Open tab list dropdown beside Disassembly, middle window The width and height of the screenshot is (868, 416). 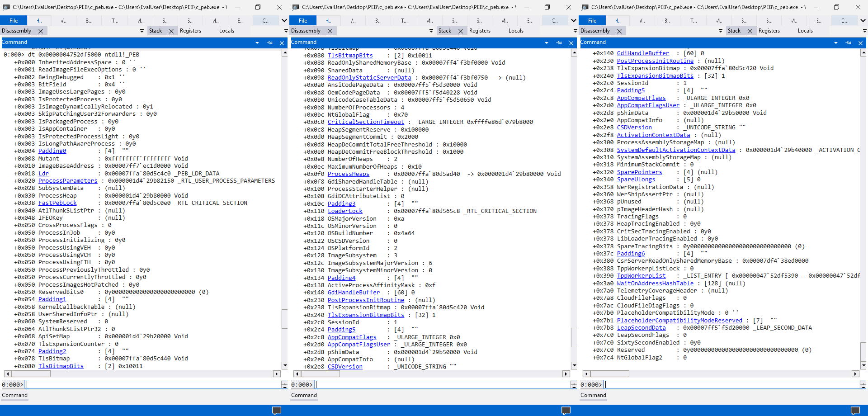[431, 31]
